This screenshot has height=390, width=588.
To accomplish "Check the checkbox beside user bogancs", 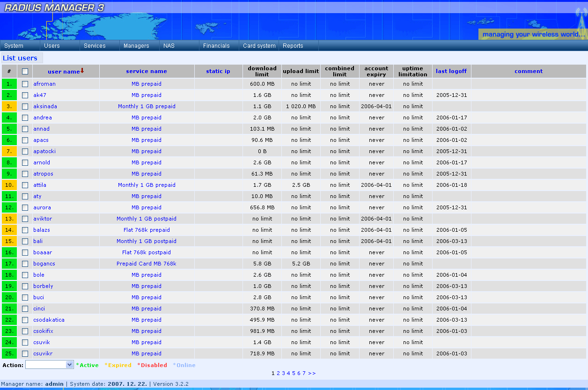I will click(x=25, y=263).
